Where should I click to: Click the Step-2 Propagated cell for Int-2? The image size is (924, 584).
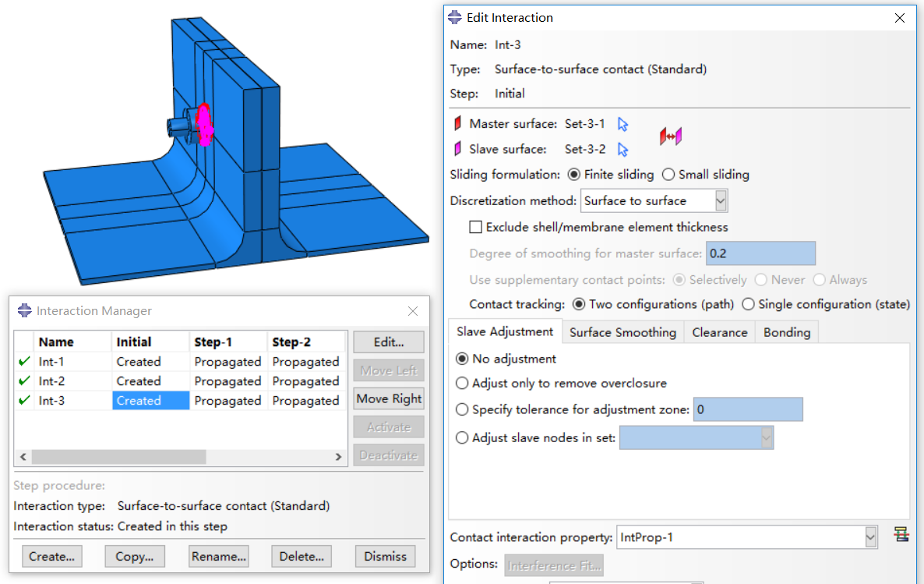pyautogui.click(x=306, y=381)
